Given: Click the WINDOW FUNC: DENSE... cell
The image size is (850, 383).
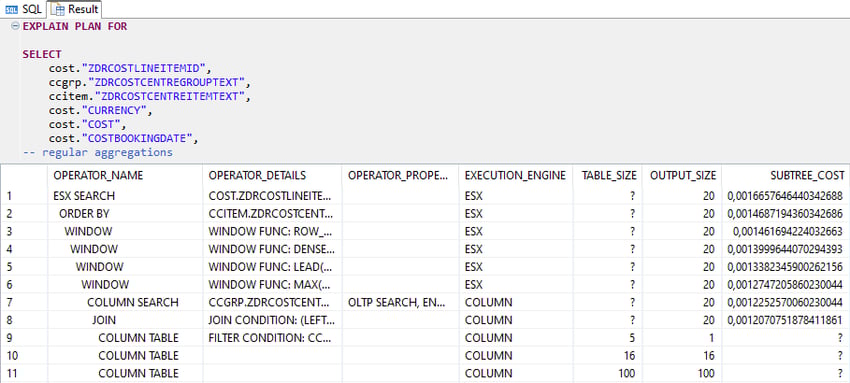Looking at the screenshot, I should pos(272,249).
